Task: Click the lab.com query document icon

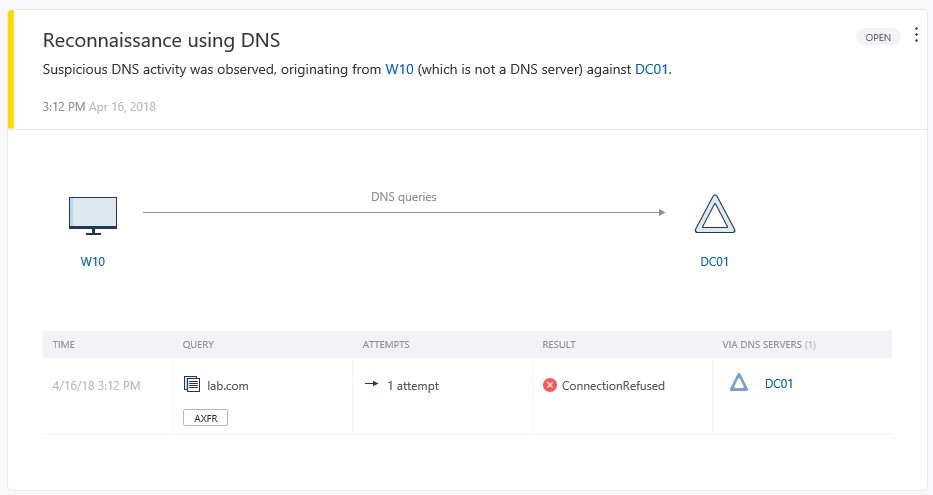Action: point(192,384)
